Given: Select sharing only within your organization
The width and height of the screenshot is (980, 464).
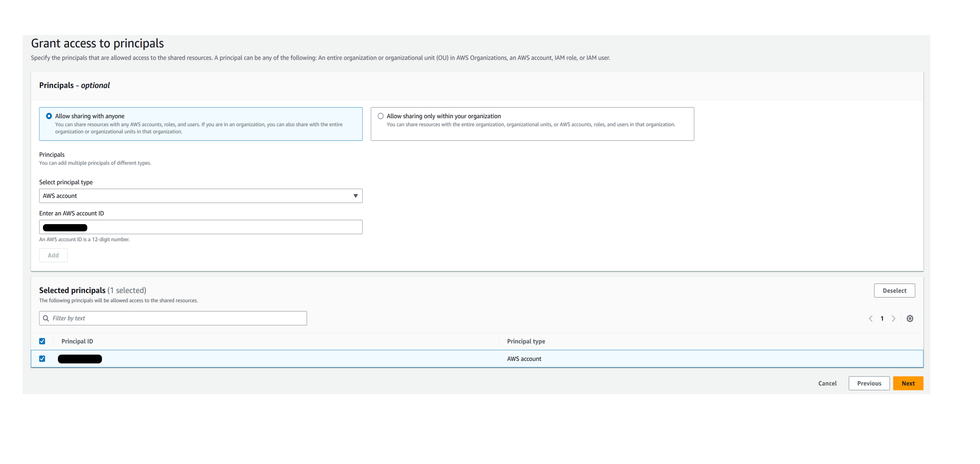Looking at the screenshot, I should [380, 116].
